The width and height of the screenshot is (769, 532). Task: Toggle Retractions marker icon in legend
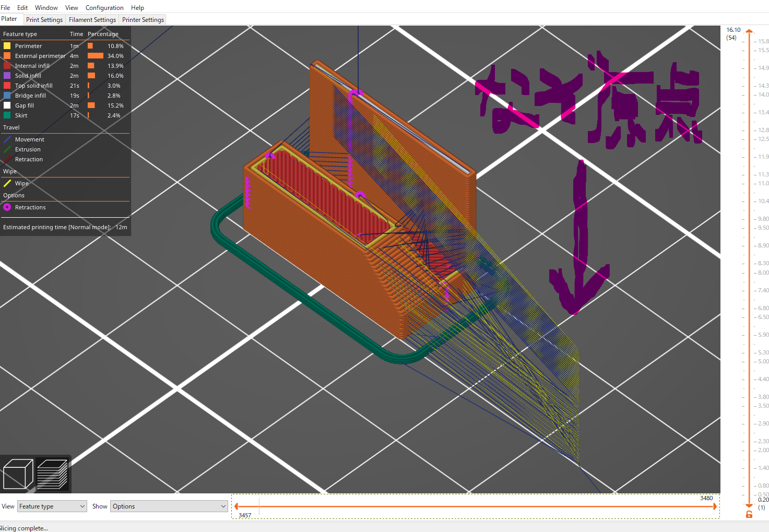[7, 207]
